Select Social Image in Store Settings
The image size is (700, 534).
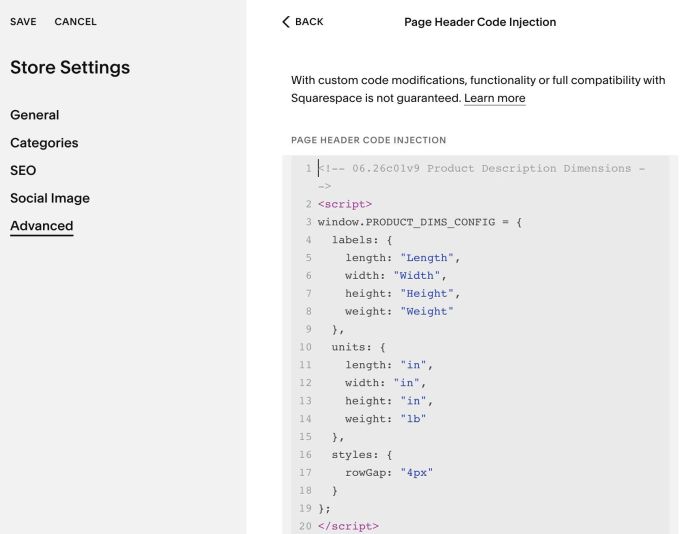tap(50, 198)
